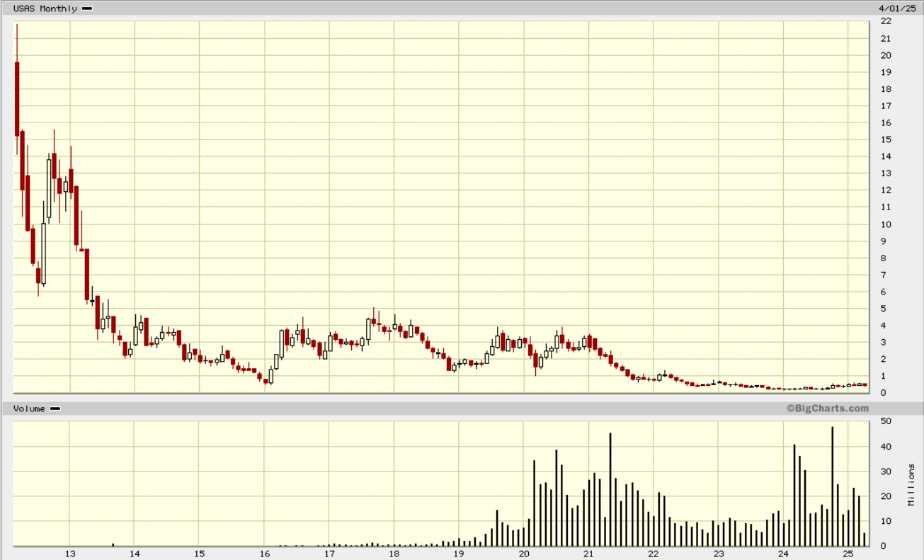Image resolution: width=924 pixels, height=560 pixels.
Task: Click the rotated Millions axis label
Action: click(x=912, y=484)
